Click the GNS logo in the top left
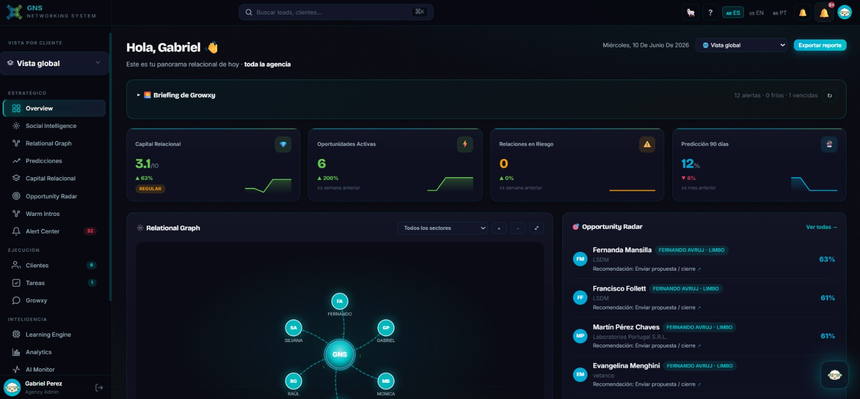 point(15,12)
